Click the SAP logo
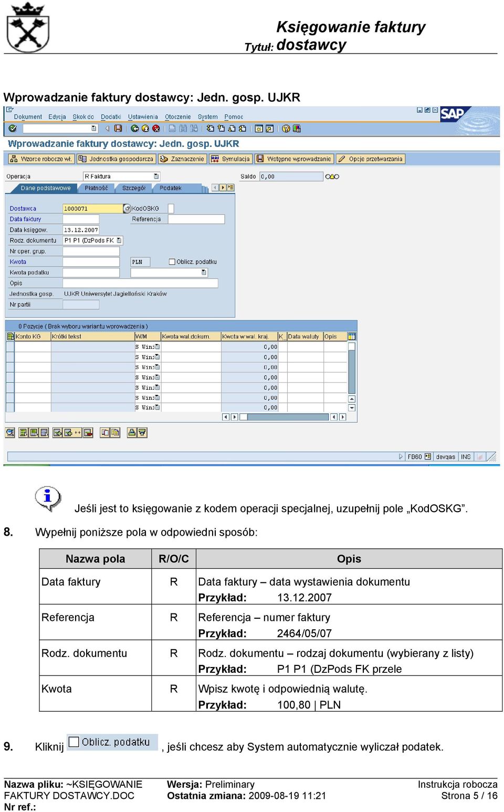Viewport: 504px width, 812px height. (452, 113)
